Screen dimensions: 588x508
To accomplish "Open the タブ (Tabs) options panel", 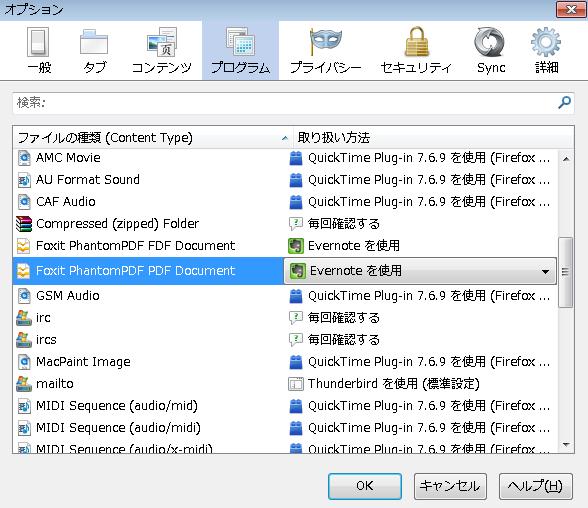I will click(94, 50).
